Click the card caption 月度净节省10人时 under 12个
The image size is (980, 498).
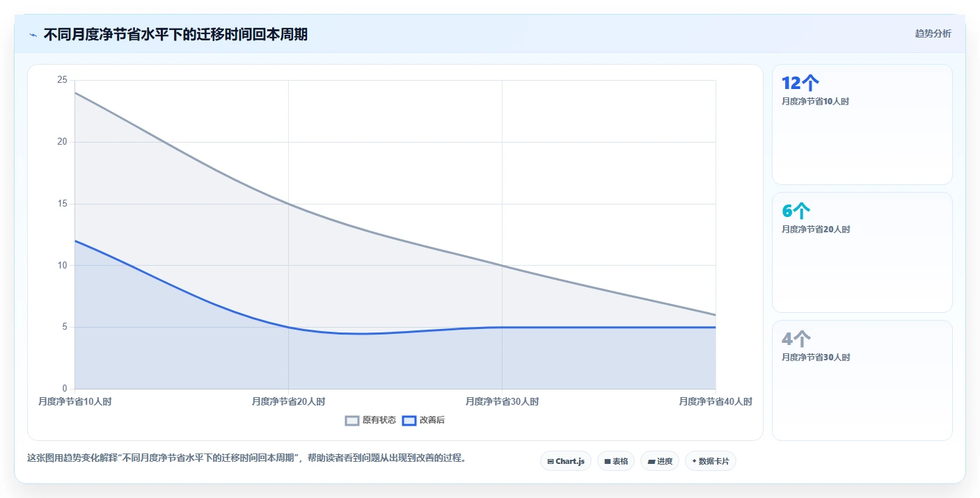816,102
